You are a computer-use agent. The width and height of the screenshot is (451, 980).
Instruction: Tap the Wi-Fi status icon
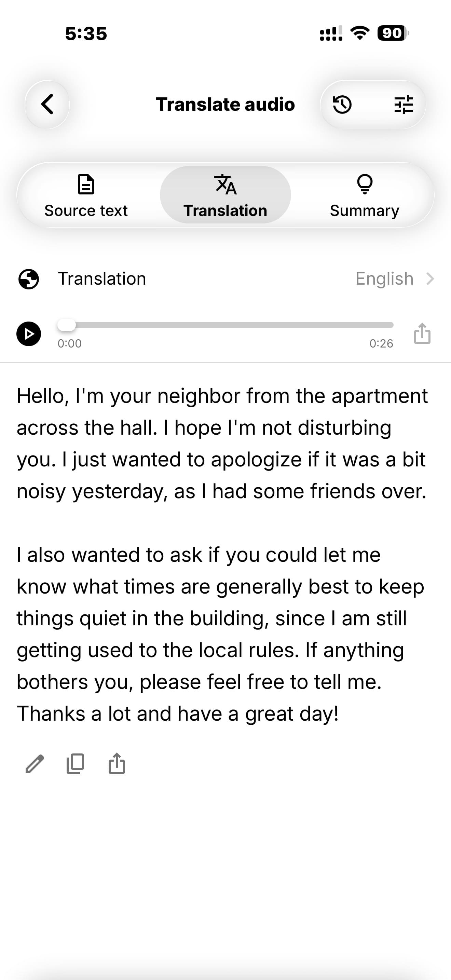360,33
